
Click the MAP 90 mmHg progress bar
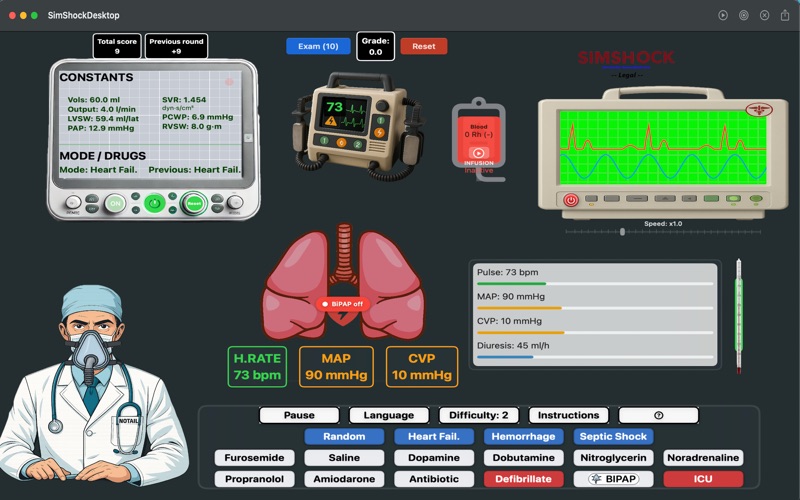pos(595,308)
